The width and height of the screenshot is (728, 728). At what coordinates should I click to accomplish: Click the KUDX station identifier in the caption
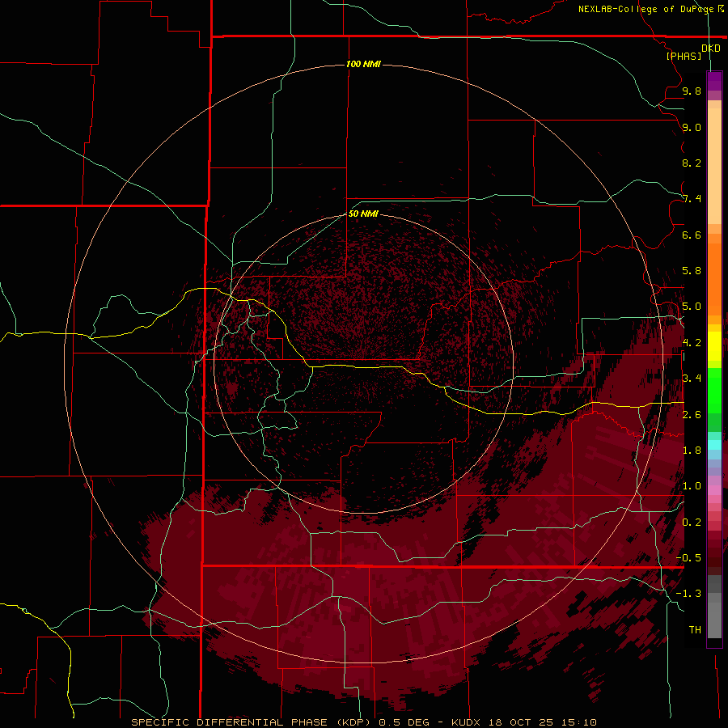[466, 722]
